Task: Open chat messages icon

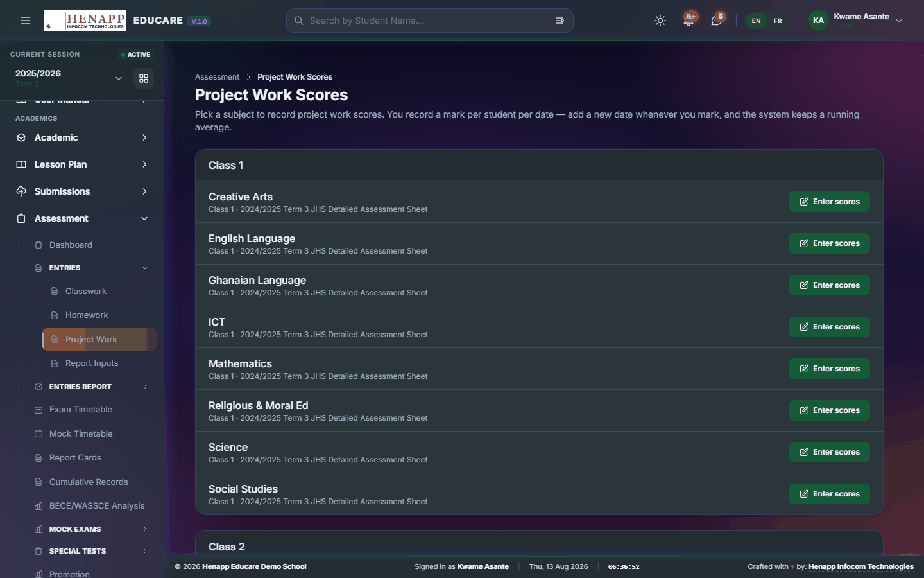Action: click(x=717, y=21)
